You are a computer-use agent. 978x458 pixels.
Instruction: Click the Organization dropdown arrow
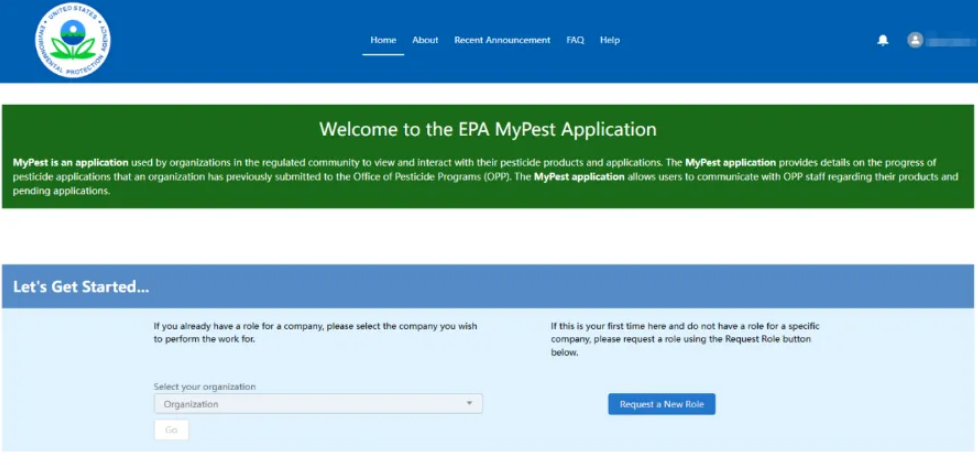469,404
